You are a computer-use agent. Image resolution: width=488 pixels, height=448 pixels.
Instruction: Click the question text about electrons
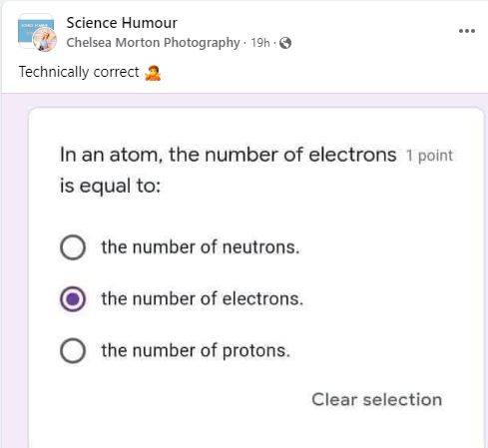(x=229, y=170)
